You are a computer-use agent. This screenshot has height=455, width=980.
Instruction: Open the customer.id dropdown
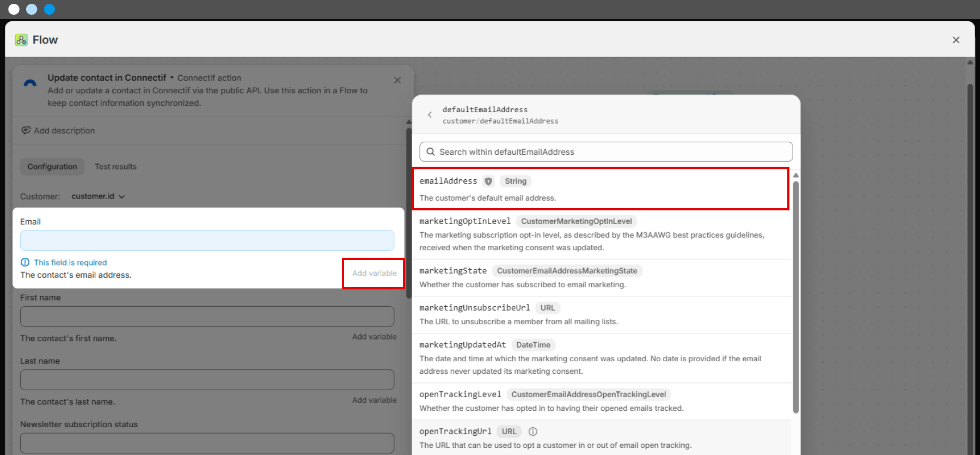(98, 196)
